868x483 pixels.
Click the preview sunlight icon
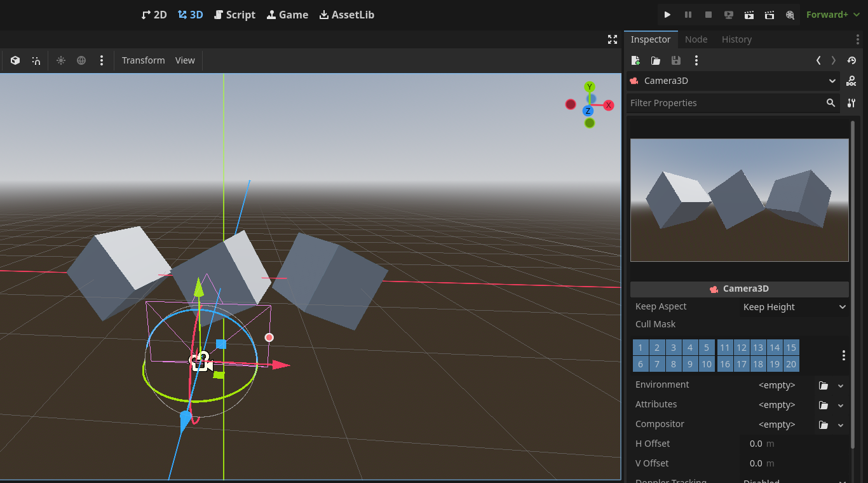point(61,60)
